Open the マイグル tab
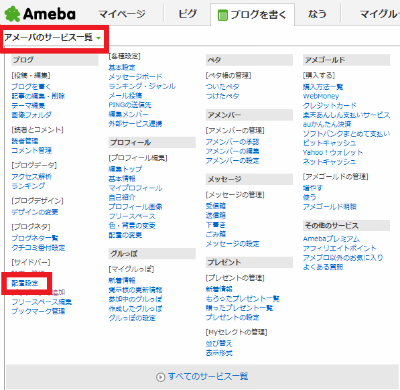 [380, 14]
